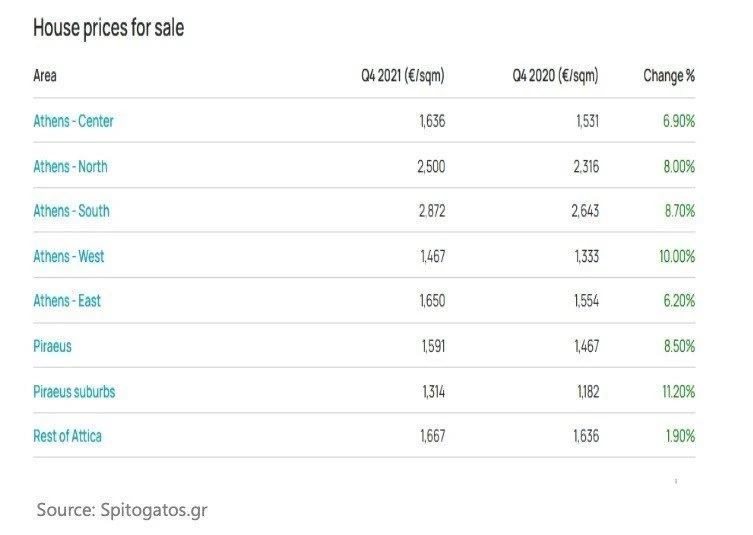The height and width of the screenshot is (535, 753).
Task: Open the Rest of Attica link
Action: [67, 436]
